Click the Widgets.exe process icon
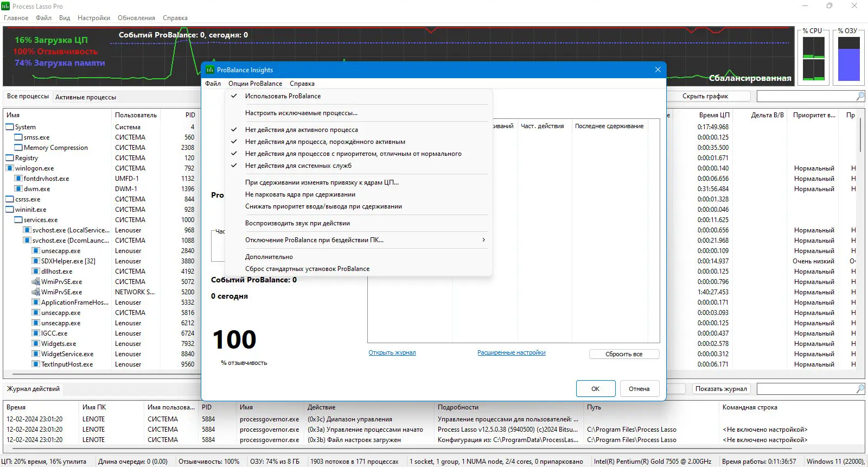The width and height of the screenshot is (868, 467). [x=36, y=344]
